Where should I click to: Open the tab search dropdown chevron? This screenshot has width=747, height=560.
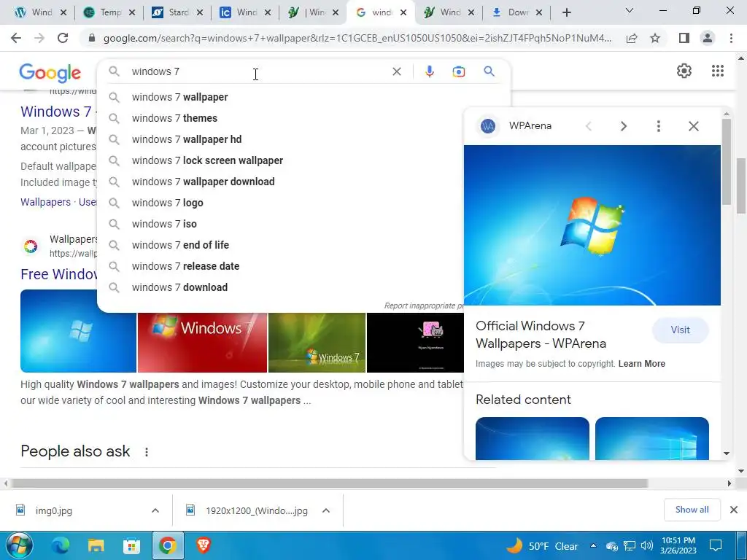coord(630,10)
